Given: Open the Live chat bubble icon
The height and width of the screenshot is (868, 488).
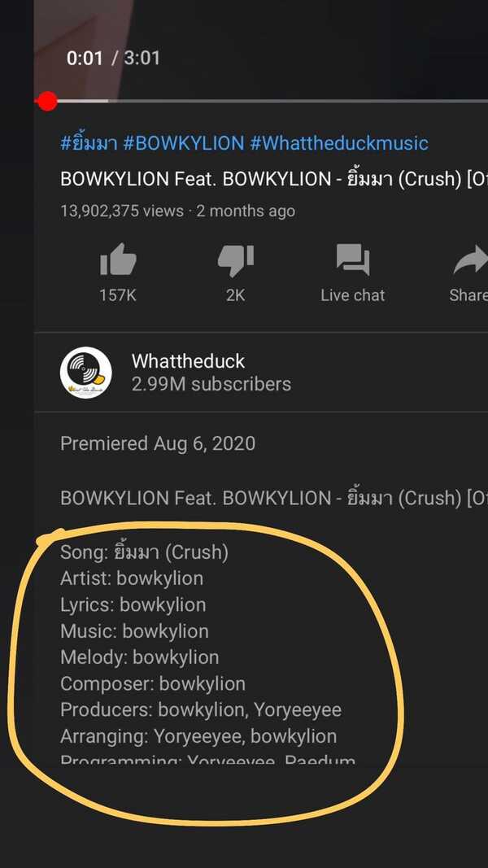Looking at the screenshot, I should click(352, 261).
